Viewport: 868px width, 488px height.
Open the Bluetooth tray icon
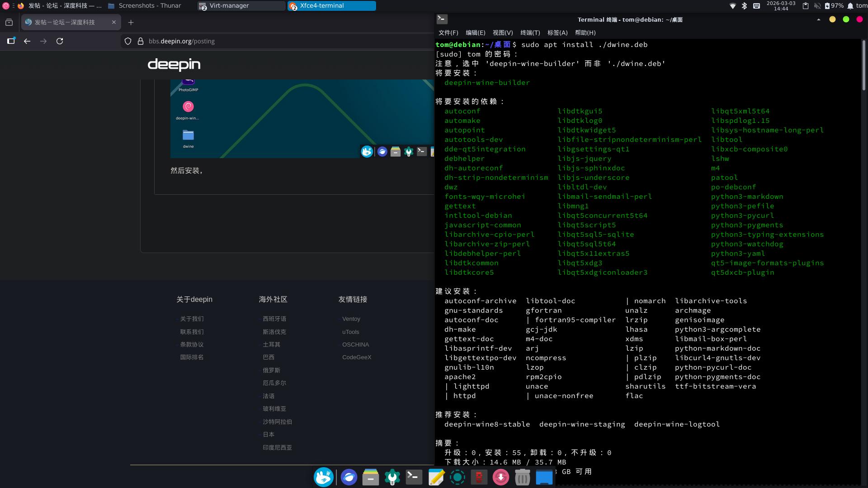pyautogui.click(x=744, y=6)
